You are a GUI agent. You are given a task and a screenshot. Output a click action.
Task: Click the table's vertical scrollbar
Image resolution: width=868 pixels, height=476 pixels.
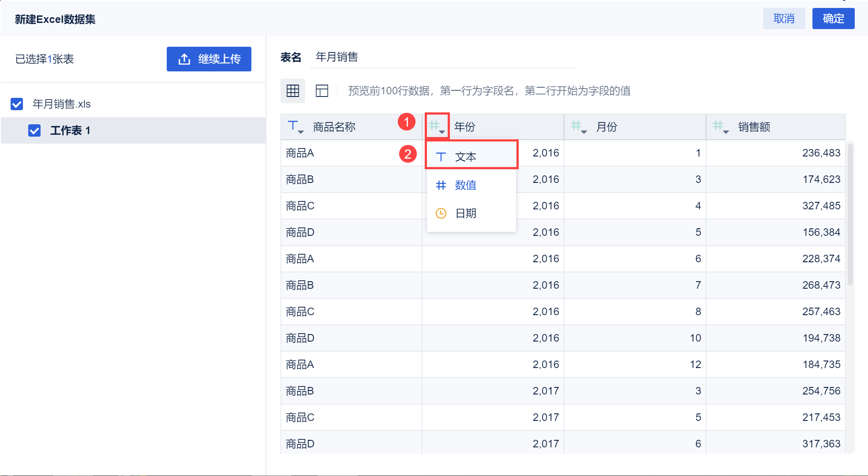tap(850, 214)
